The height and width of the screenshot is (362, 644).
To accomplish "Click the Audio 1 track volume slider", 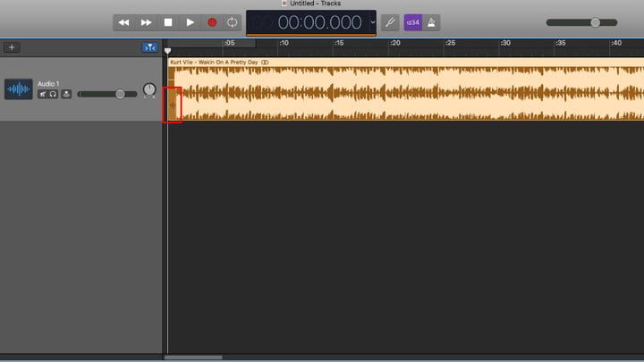I will point(120,94).
